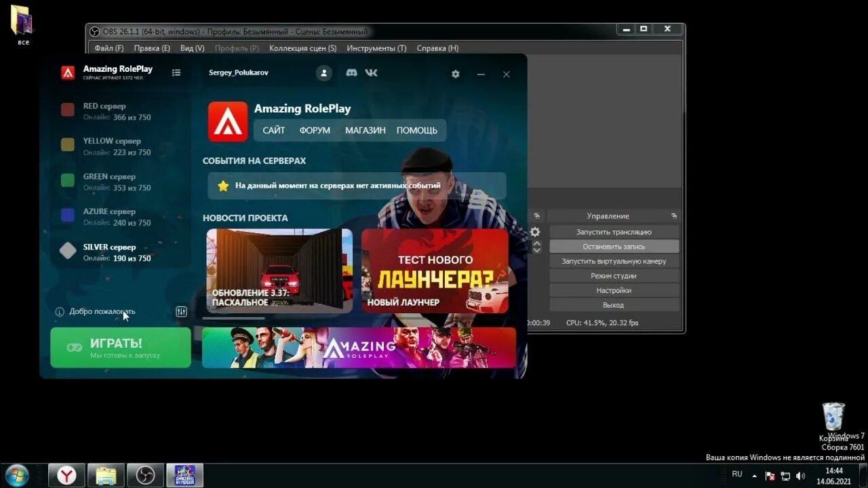The image size is (868, 488).
Task: Open OBS Правка (E) menu
Action: pyautogui.click(x=152, y=48)
